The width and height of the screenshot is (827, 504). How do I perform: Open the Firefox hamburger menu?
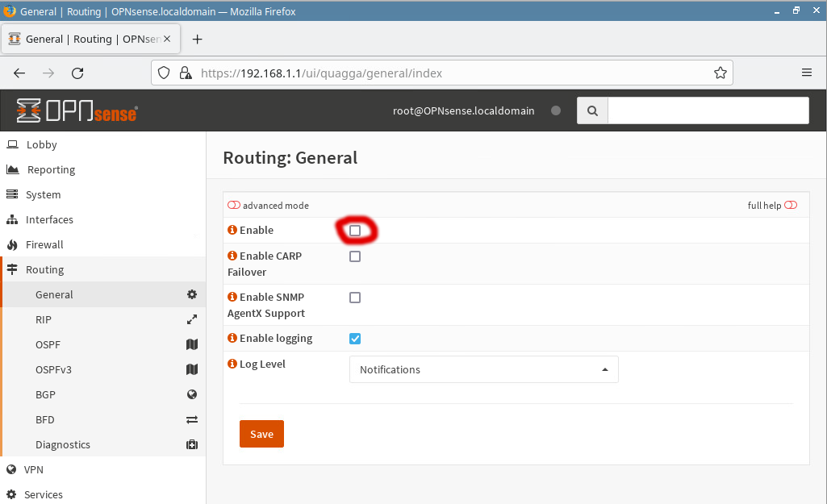pyautogui.click(x=806, y=73)
